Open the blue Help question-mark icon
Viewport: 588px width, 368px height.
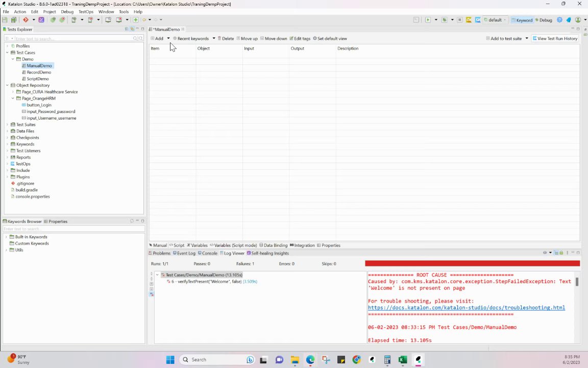point(559,20)
